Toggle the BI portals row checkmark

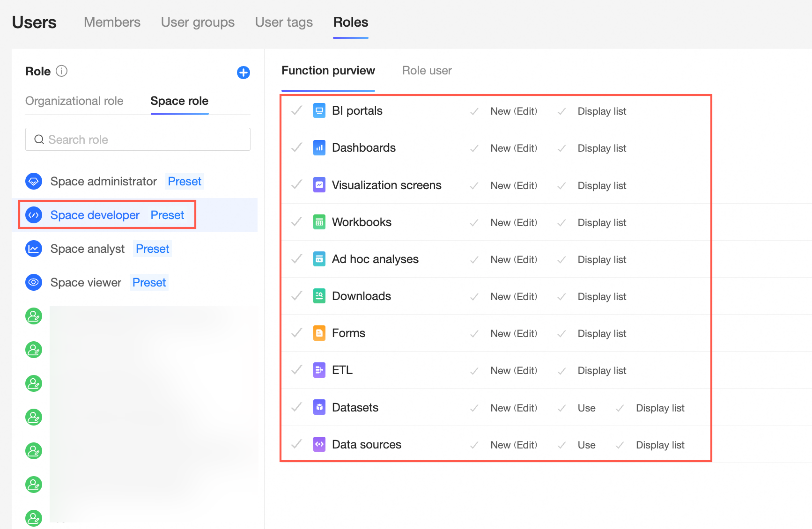tap(296, 111)
